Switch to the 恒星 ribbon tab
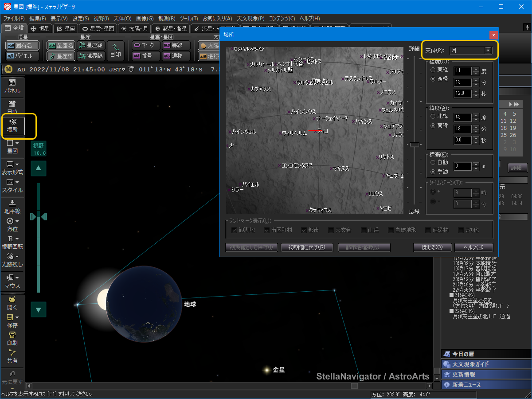This screenshot has width=532, height=399. pyautogui.click(x=40, y=28)
